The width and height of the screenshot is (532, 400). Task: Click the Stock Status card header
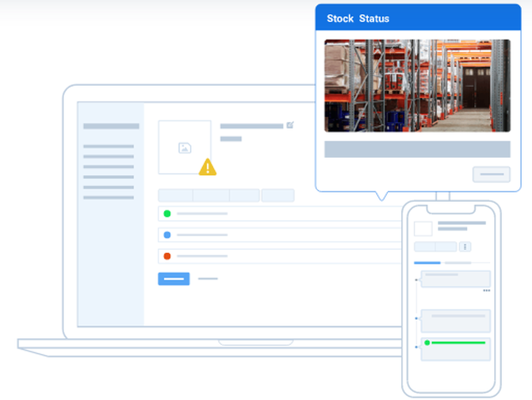[x=418, y=18]
